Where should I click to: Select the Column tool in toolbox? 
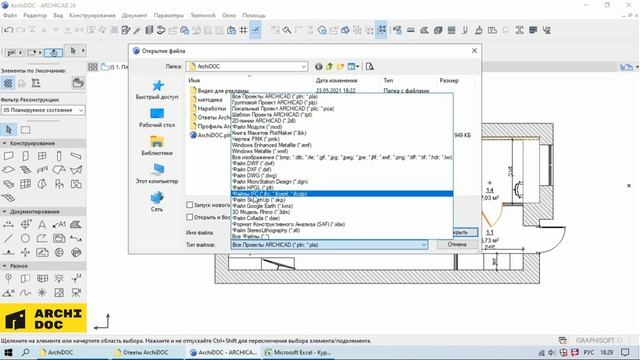[59, 156]
